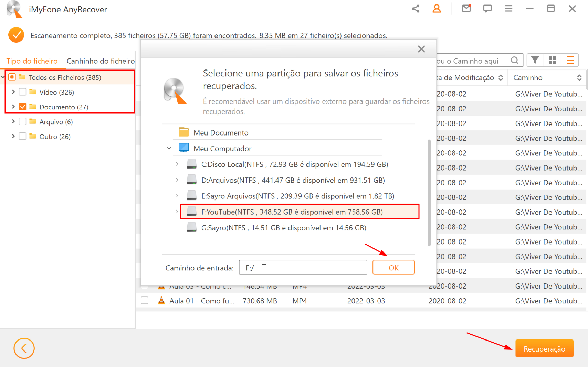Check the Outro (26) checkbox
This screenshot has width=588, height=367.
coord(23,136)
